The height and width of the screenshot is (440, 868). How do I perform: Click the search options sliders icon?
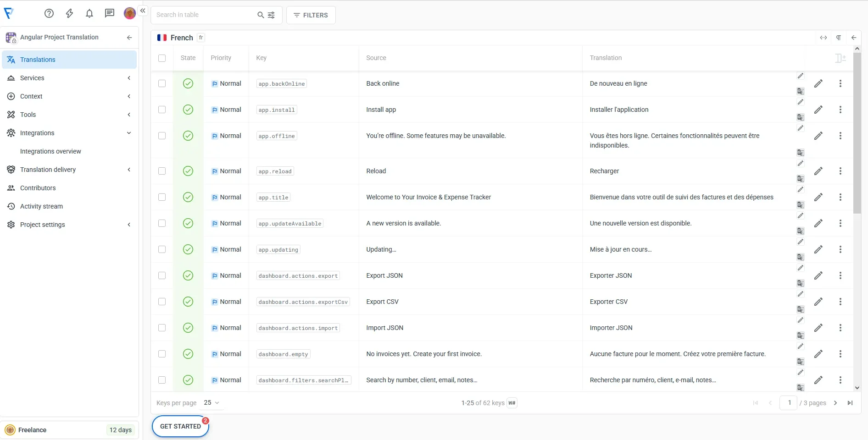pyautogui.click(x=272, y=15)
